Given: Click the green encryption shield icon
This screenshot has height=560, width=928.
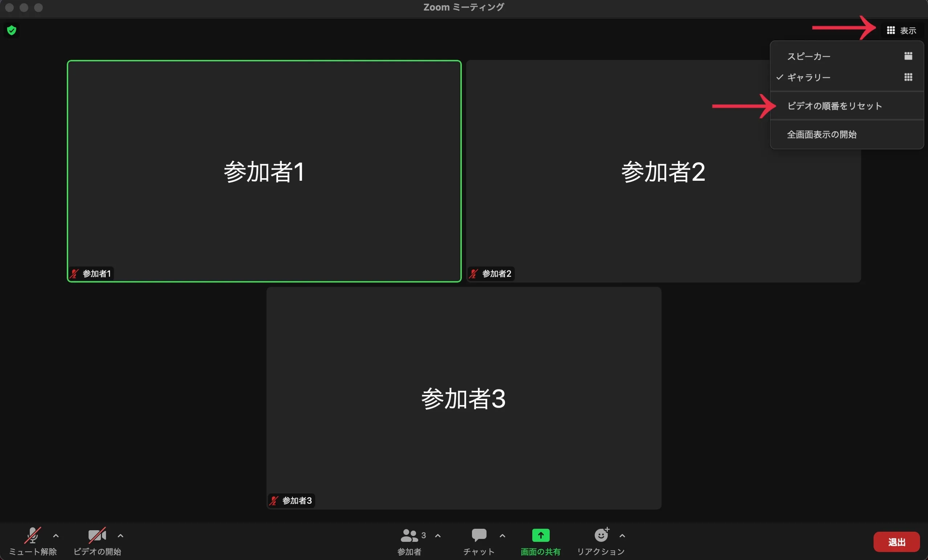Looking at the screenshot, I should [x=12, y=30].
